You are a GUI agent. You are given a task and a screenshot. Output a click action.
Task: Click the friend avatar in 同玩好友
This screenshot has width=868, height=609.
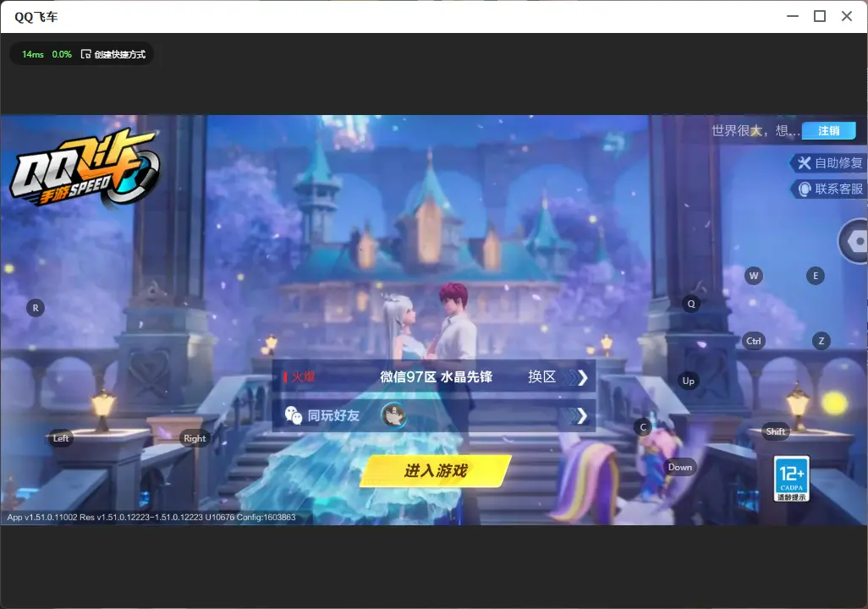pos(393,414)
